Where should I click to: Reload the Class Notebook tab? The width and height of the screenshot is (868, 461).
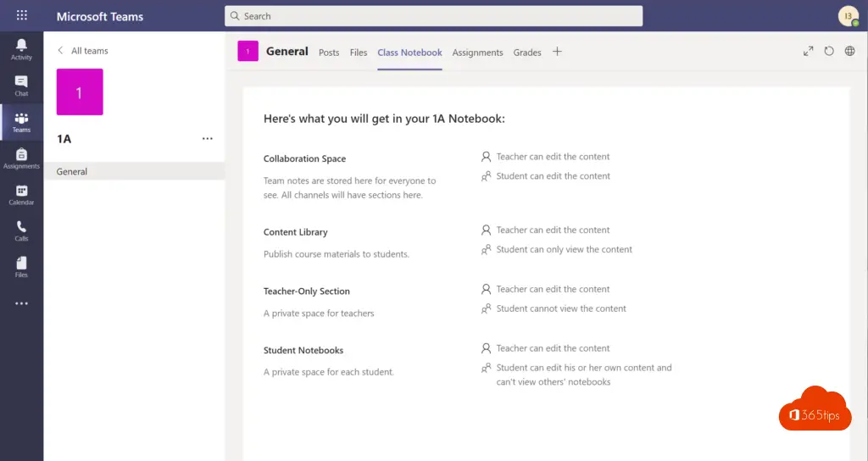click(x=829, y=52)
